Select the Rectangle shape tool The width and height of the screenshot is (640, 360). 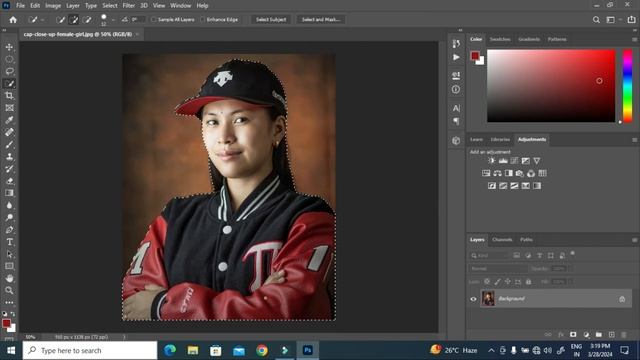(9, 266)
